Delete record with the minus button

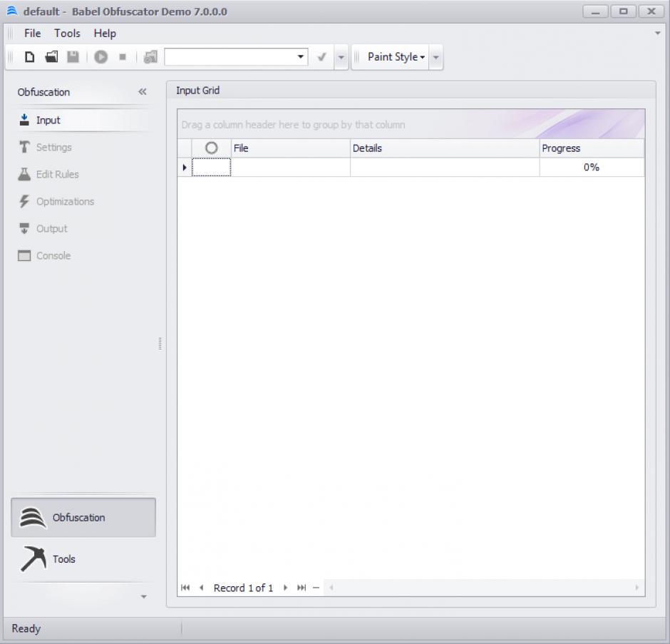point(316,588)
